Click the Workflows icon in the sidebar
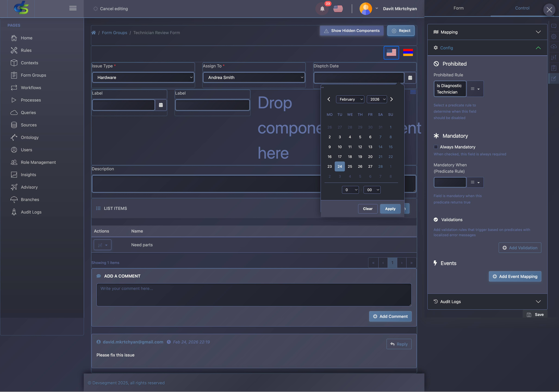This screenshot has height=392, width=559. [14, 88]
